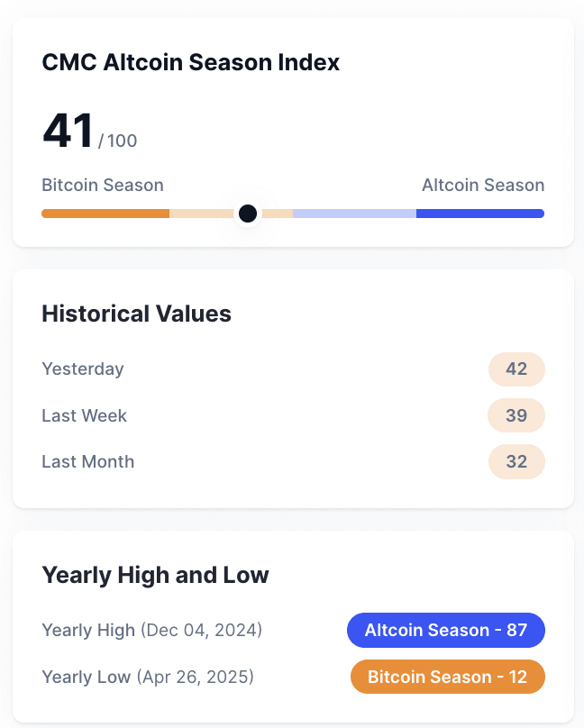Image resolution: width=584 pixels, height=728 pixels.
Task: Click the black slider knob indicator
Action: (248, 214)
